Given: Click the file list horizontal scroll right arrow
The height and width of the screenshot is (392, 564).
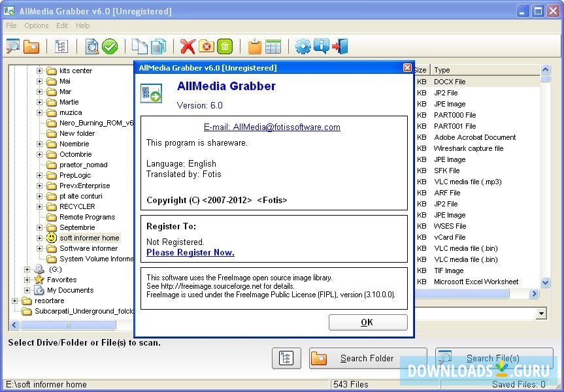Looking at the screenshot, I should (534, 294).
